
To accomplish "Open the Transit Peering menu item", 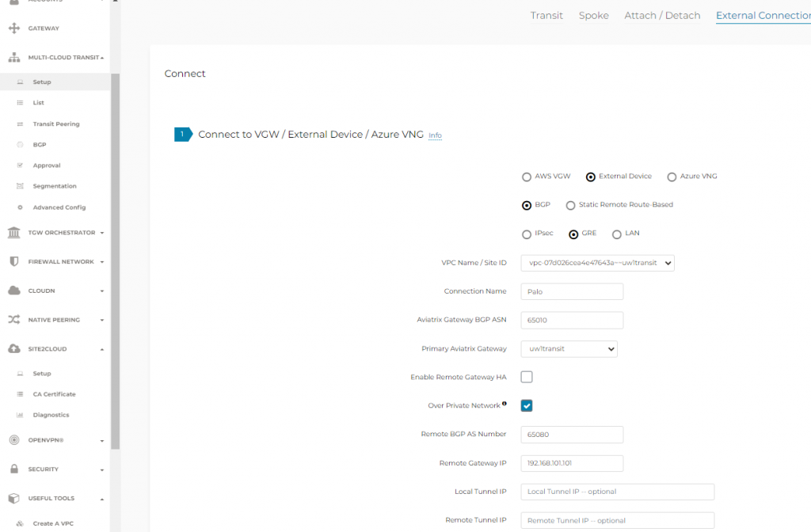I will pos(56,124).
